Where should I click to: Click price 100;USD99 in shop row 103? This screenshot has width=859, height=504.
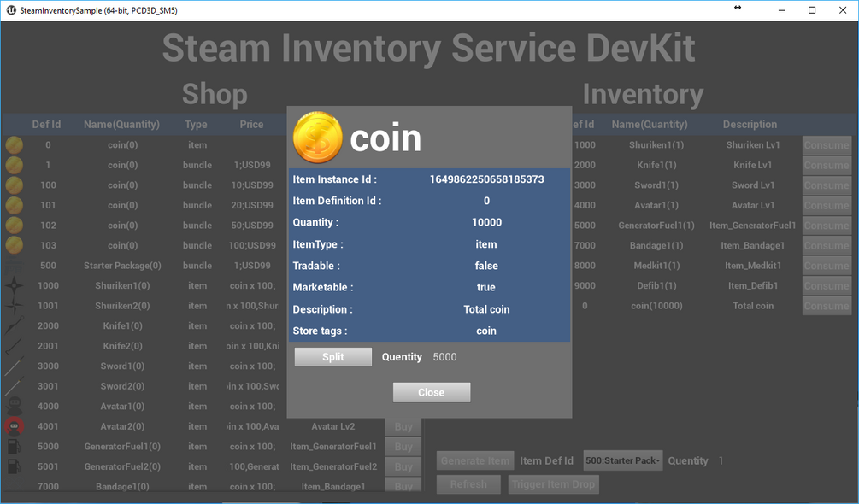tap(252, 245)
